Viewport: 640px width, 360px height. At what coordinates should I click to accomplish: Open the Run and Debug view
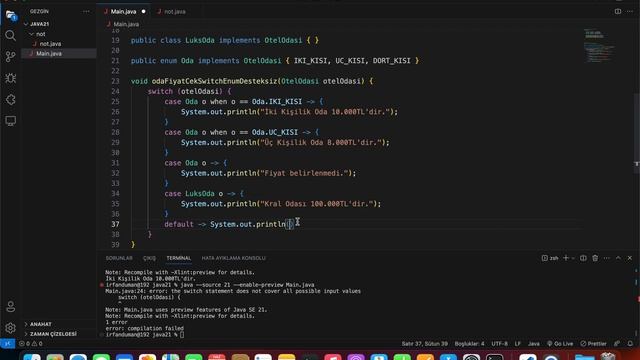click(11, 78)
